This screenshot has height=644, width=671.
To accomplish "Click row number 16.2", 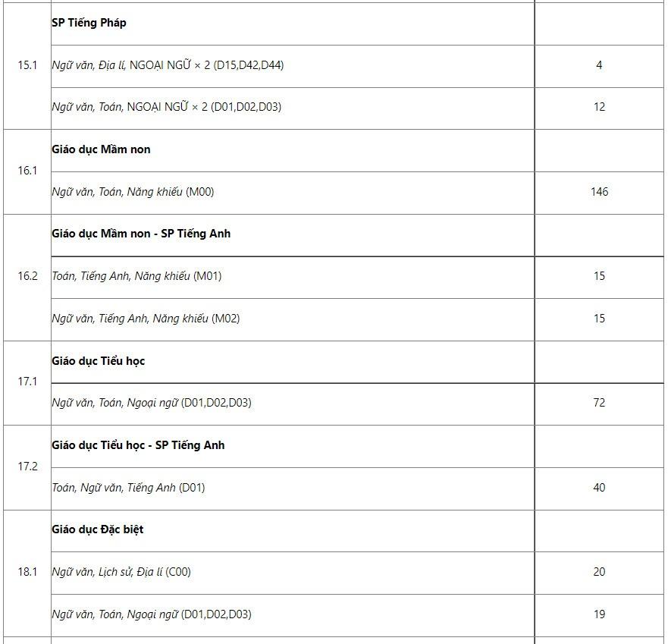I will [x=27, y=276].
